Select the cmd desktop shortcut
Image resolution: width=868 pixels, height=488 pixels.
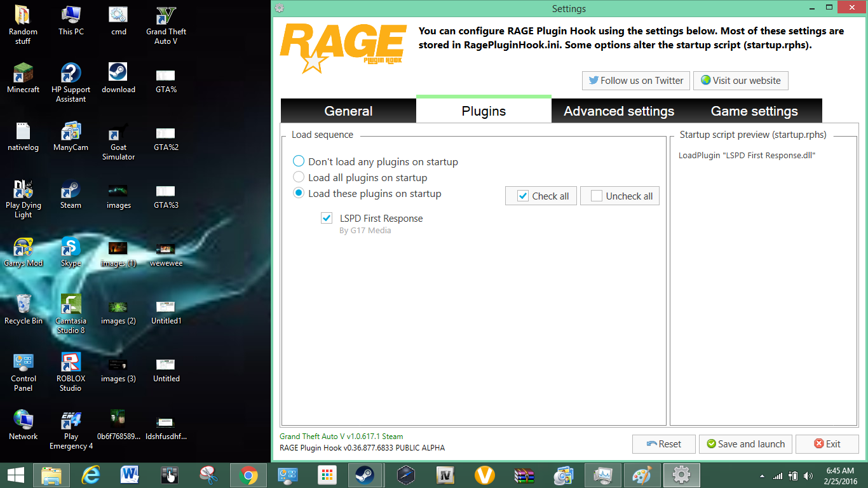tap(118, 21)
